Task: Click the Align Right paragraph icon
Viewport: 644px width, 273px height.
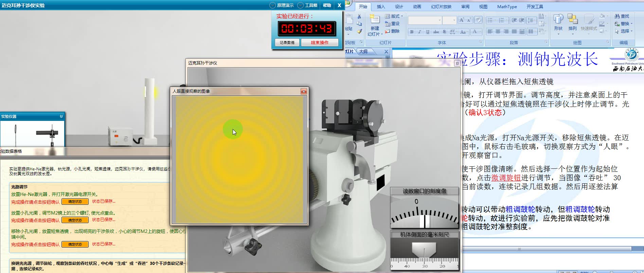Action: pos(506,32)
